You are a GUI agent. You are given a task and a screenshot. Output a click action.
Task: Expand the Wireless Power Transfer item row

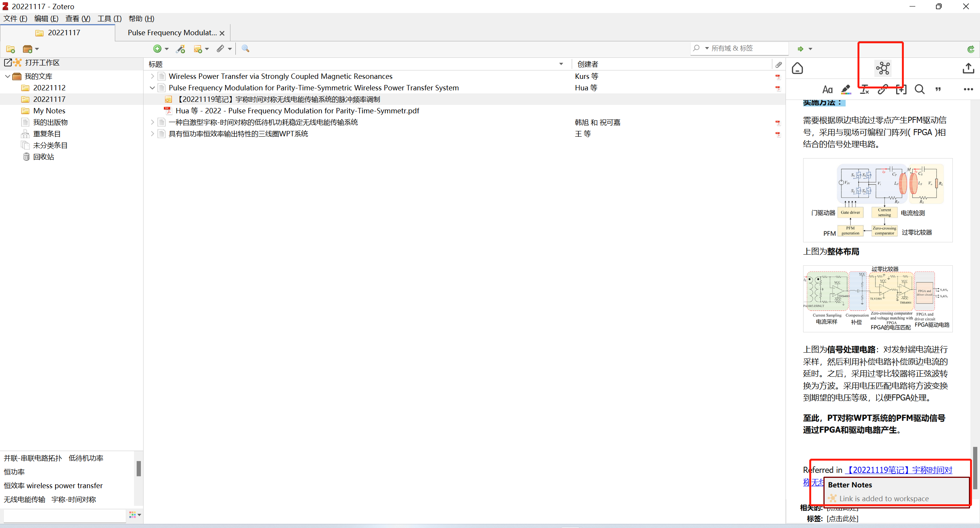(x=152, y=76)
